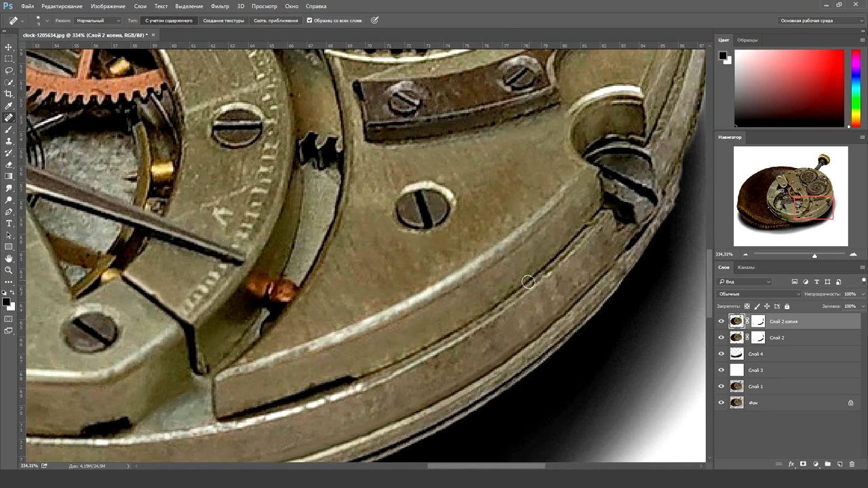Open the Непрозрачность opacity dropdown arrow
The width and height of the screenshot is (868, 488).
tap(863, 294)
